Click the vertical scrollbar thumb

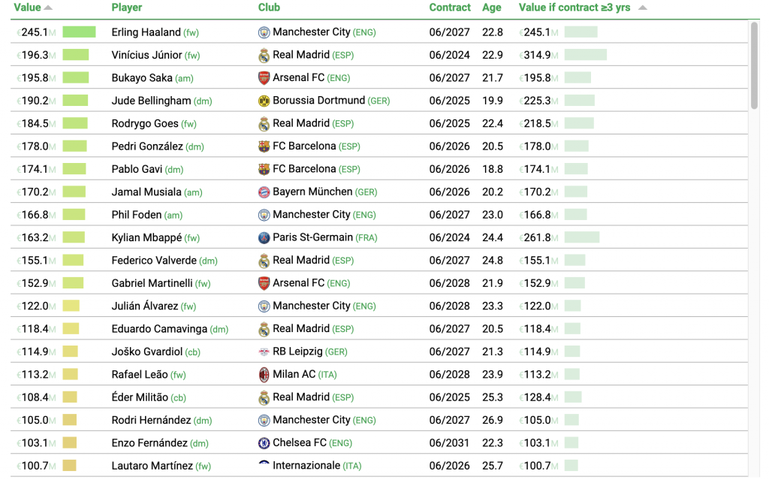click(x=754, y=65)
